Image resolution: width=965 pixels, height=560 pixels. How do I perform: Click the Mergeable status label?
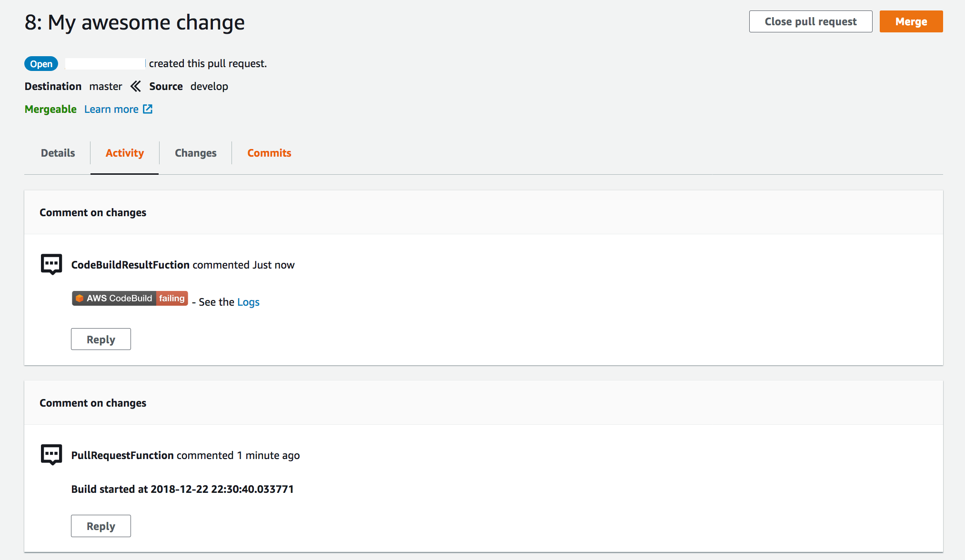[50, 109]
